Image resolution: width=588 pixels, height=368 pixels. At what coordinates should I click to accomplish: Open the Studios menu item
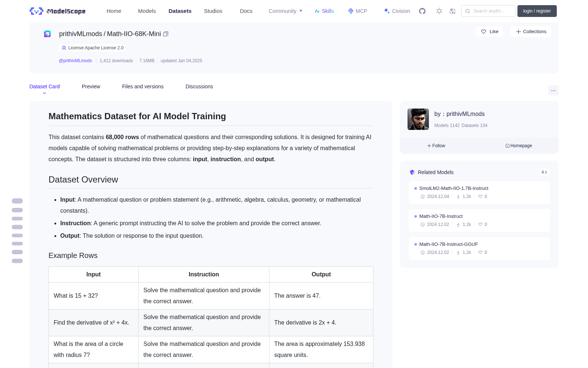click(213, 11)
